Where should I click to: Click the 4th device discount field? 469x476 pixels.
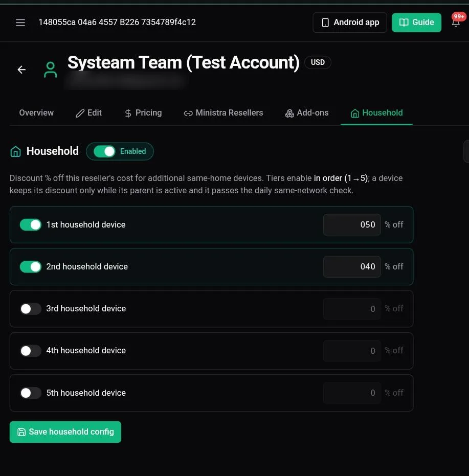point(352,351)
